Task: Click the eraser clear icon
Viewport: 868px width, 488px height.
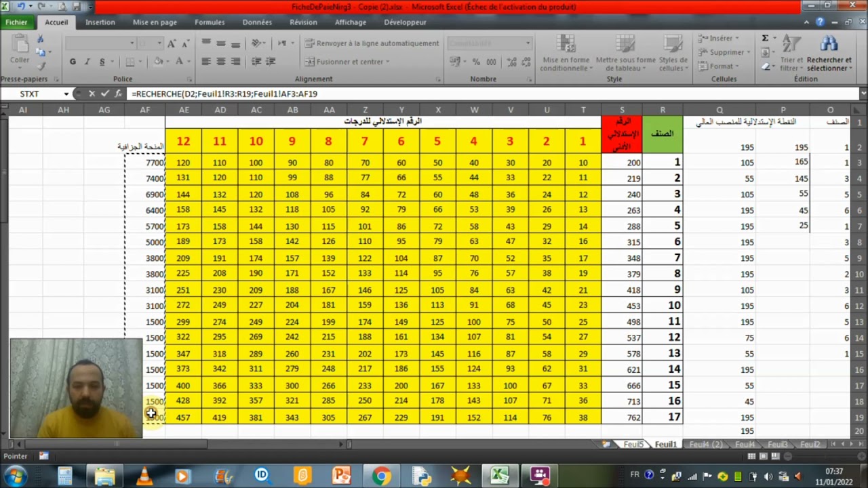Action: (x=766, y=66)
